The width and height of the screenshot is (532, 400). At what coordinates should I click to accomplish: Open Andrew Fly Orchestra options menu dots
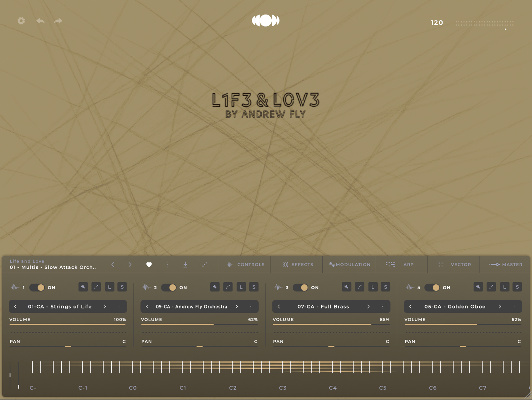pos(251,306)
